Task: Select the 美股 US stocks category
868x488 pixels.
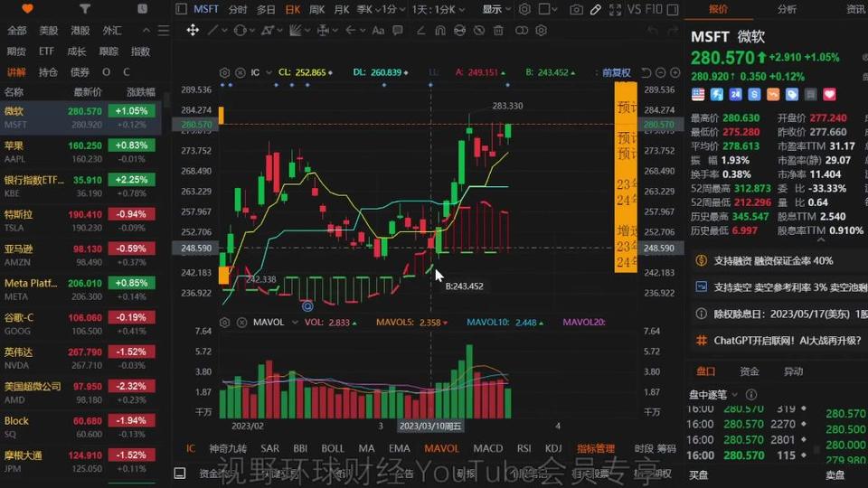Action: coord(48,31)
